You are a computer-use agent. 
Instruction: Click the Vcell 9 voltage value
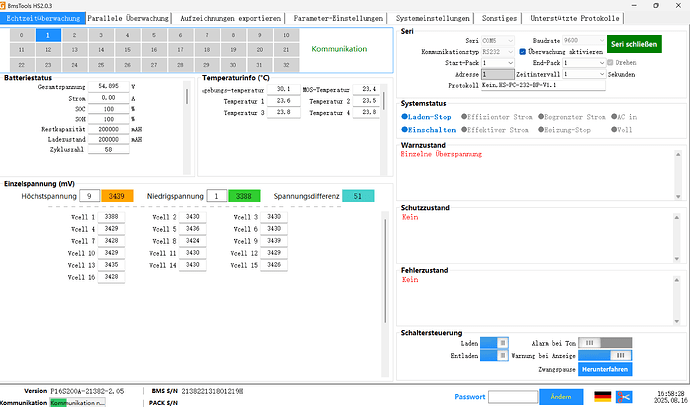point(274,241)
